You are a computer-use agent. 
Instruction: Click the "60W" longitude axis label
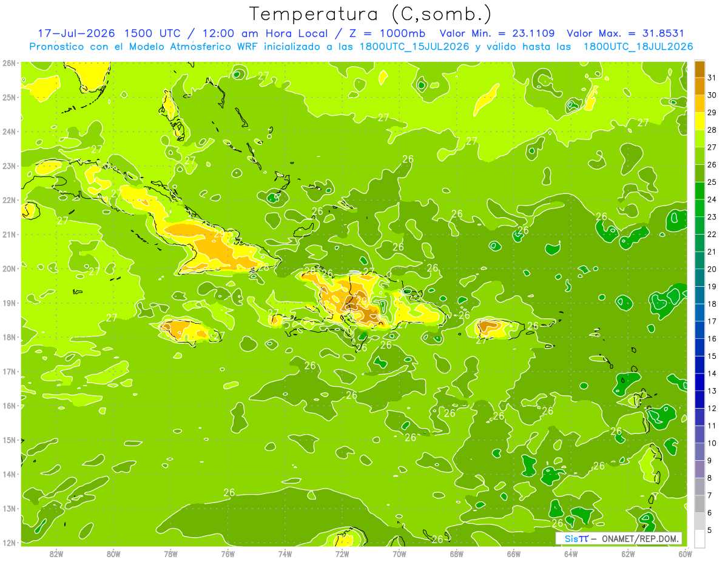(685, 554)
